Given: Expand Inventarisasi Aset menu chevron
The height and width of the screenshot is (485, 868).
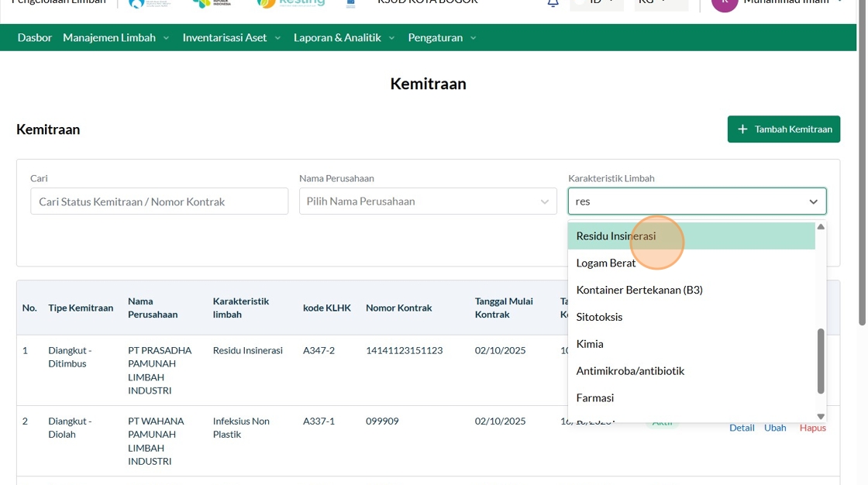Looking at the screenshot, I should click(277, 38).
